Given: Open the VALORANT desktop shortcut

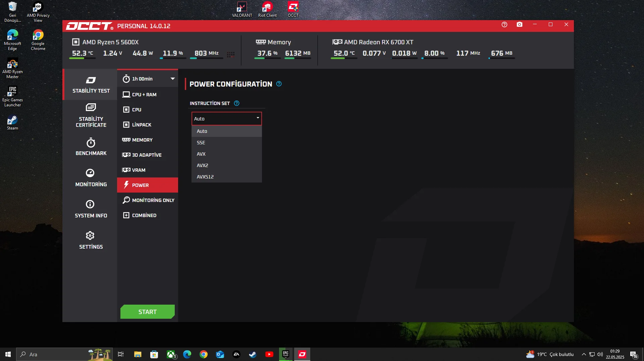Looking at the screenshot, I should tap(242, 9).
